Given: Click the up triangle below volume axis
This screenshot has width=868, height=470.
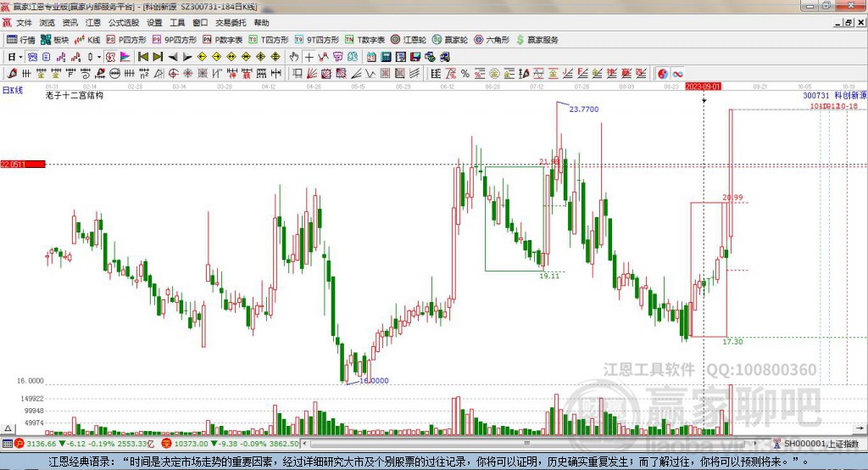Looking at the screenshot, I should 8,428.
